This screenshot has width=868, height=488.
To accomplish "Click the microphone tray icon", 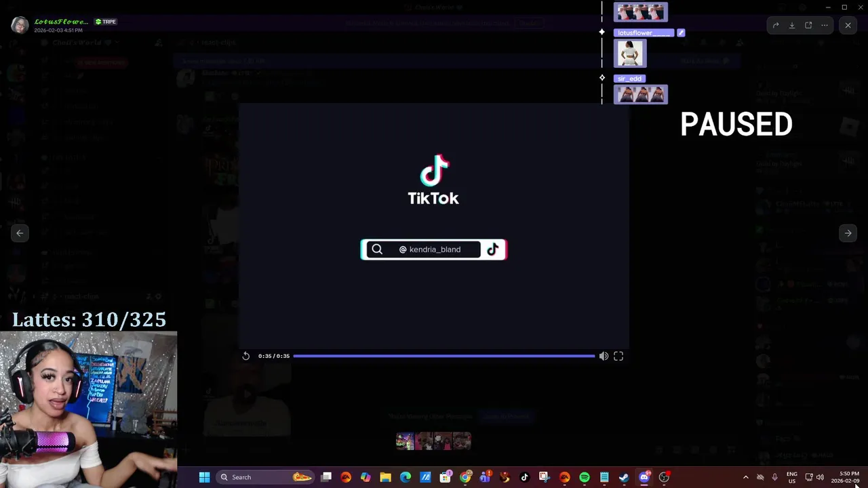I will coord(775,477).
